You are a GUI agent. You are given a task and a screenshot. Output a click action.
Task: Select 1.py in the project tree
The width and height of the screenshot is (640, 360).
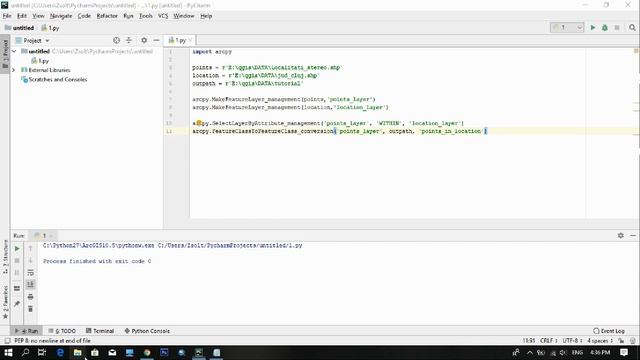pos(40,61)
